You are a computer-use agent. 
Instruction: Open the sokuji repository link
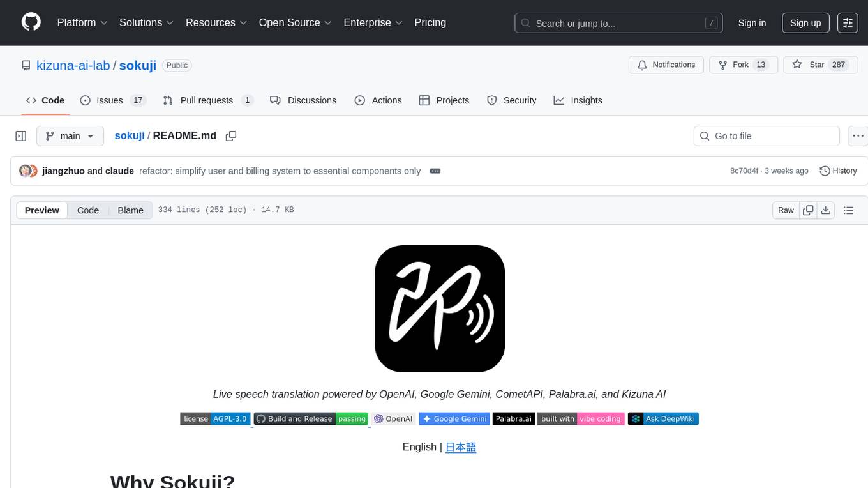pyautogui.click(x=138, y=65)
